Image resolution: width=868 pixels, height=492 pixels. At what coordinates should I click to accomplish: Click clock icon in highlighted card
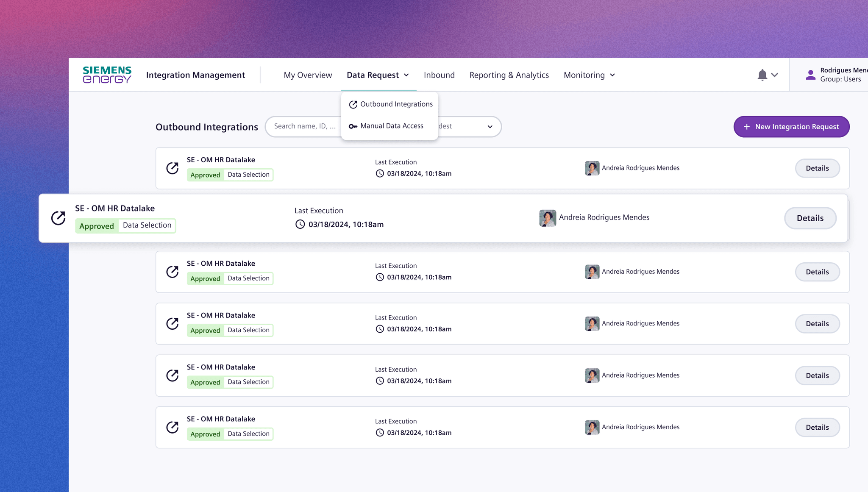tap(300, 224)
